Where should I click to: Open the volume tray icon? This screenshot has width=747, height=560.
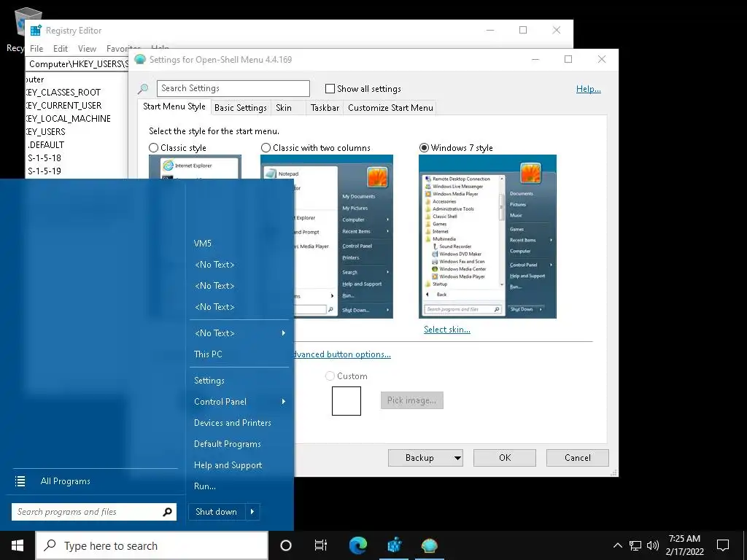[653, 545]
